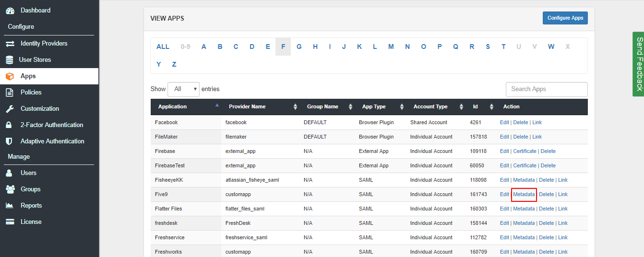Viewport: 644px width, 257px height.
Task: Filter apps by letter M
Action: tap(391, 47)
